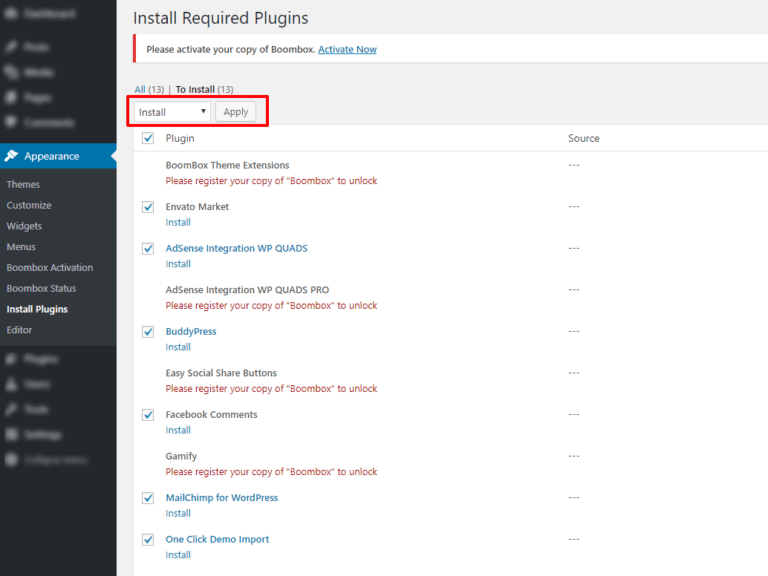The width and height of the screenshot is (768, 576).
Task: Open the Plugins plug icon
Action: pyautogui.click(x=11, y=359)
